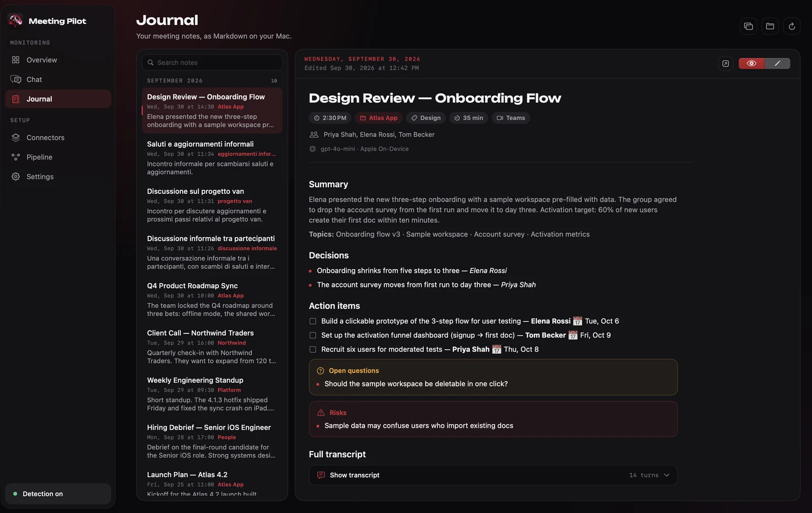This screenshot has width=812, height=513.
Task: Click decision about account survey day three
Action: (x=426, y=285)
